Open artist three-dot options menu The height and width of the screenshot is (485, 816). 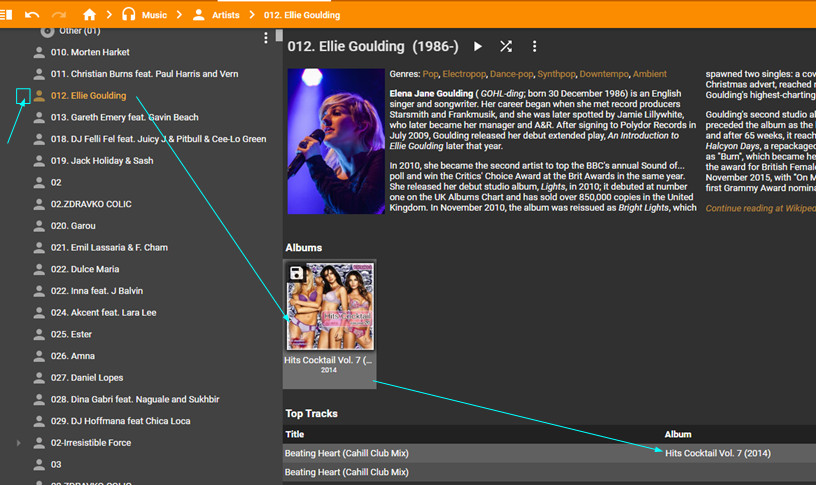tap(534, 47)
